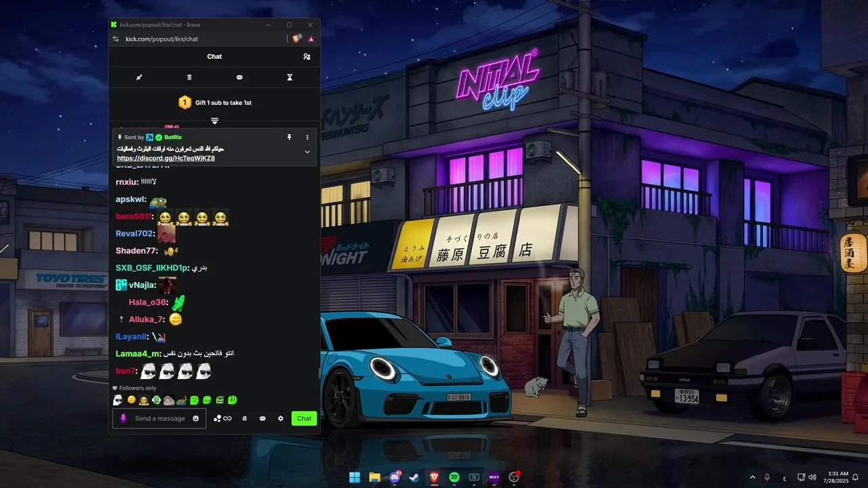
Task: Click username apskwl in chat
Action: pyautogui.click(x=130, y=199)
